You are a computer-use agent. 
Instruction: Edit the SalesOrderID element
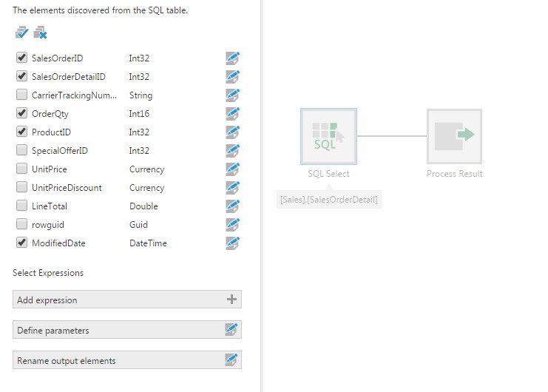[x=233, y=58]
